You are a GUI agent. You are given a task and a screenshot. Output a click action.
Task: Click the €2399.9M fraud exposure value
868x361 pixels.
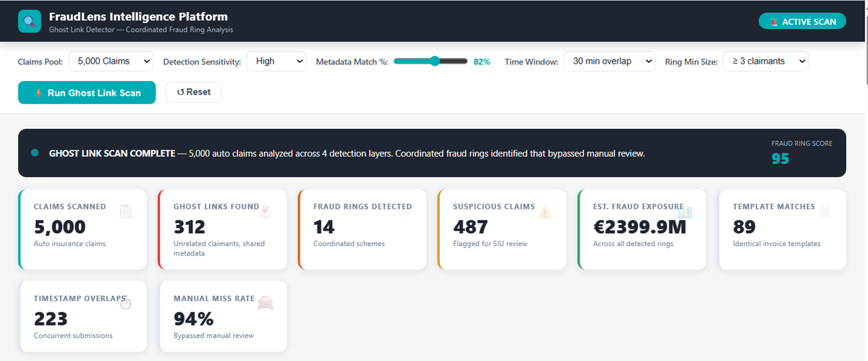click(642, 227)
